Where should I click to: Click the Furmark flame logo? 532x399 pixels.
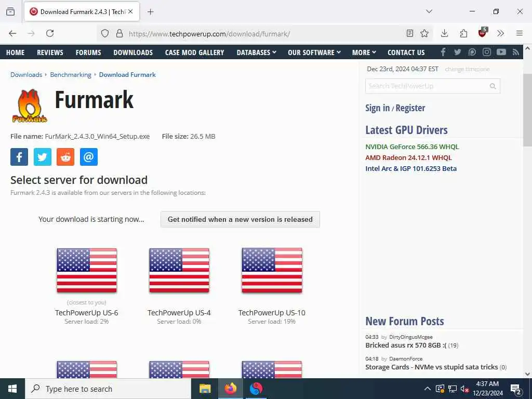click(30, 106)
